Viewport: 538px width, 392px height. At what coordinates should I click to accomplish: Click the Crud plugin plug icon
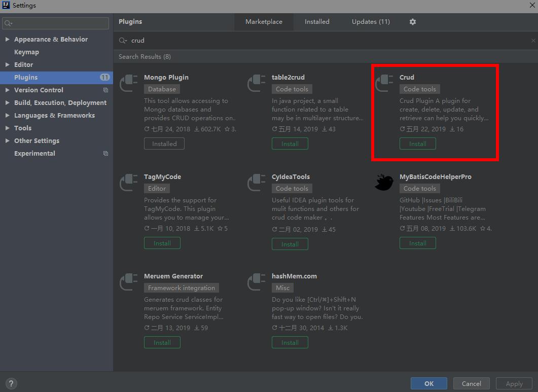coord(384,83)
